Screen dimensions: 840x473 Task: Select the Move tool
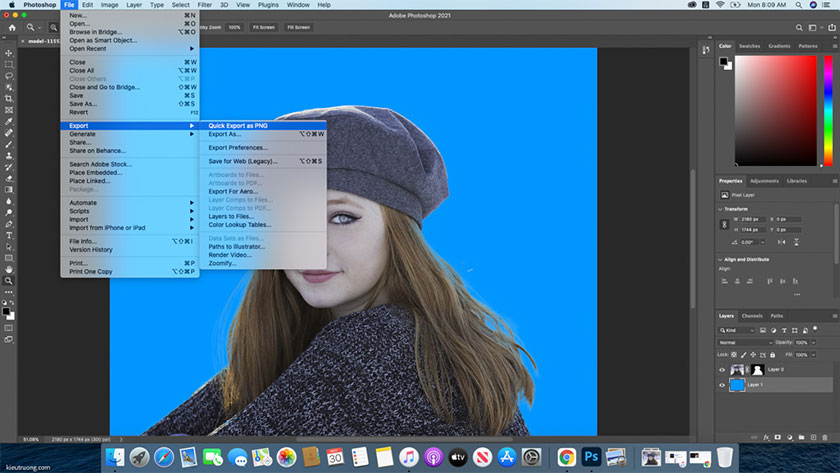pos(9,53)
